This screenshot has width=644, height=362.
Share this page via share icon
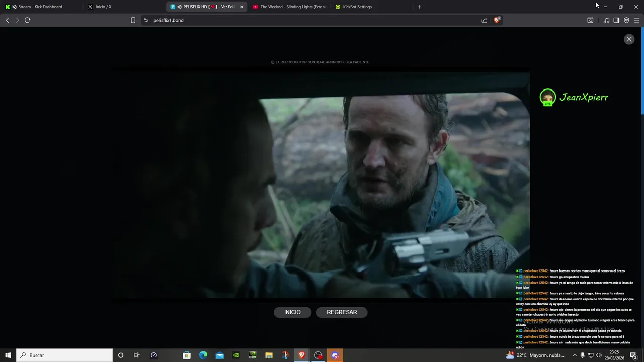coord(484,20)
